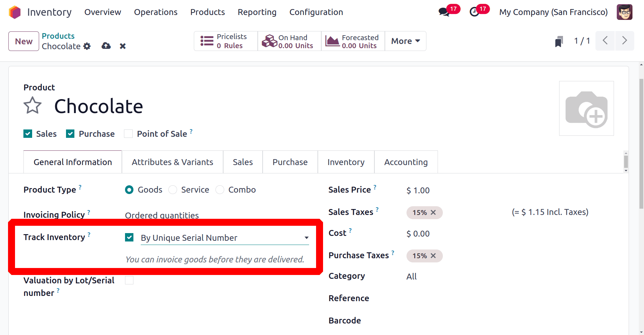644x335 pixels.
Task: Open the More dropdown button
Action: coord(405,41)
